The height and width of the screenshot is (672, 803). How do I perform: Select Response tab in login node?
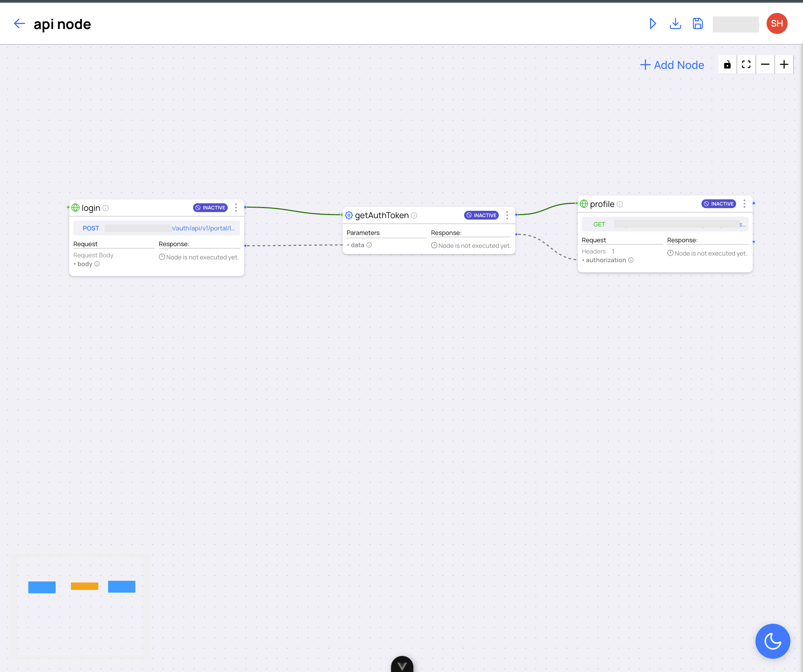pyautogui.click(x=174, y=244)
